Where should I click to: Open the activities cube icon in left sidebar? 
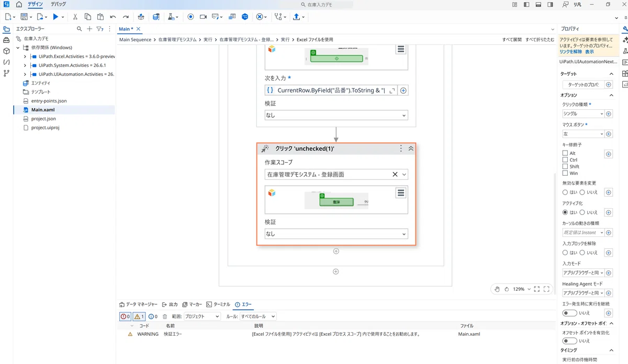[x=6, y=51]
